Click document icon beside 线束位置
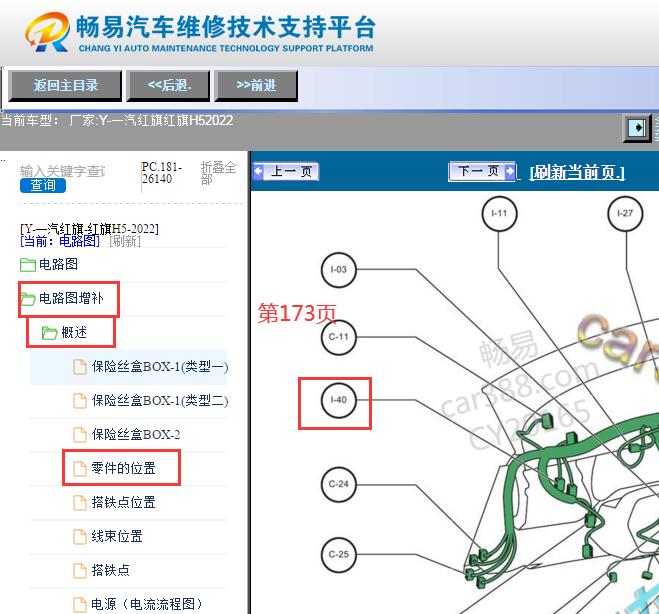This screenshot has width=659, height=614. click(80, 537)
